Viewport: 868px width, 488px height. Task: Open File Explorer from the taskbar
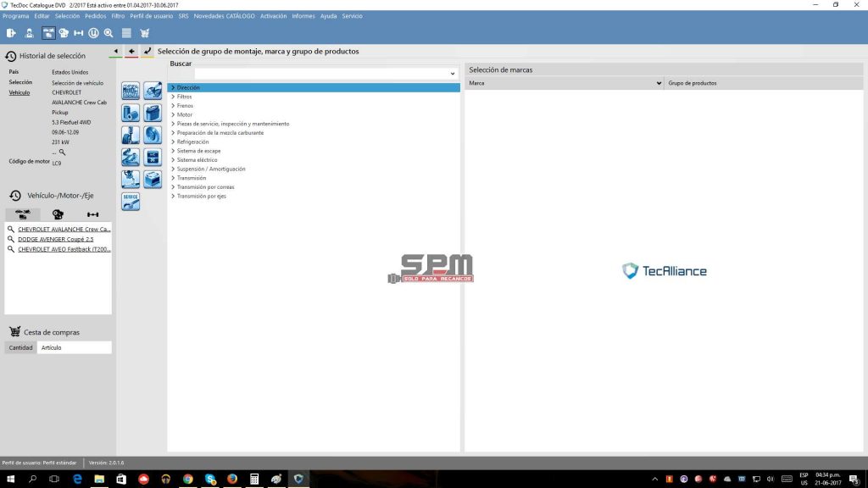(x=99, y=479)
